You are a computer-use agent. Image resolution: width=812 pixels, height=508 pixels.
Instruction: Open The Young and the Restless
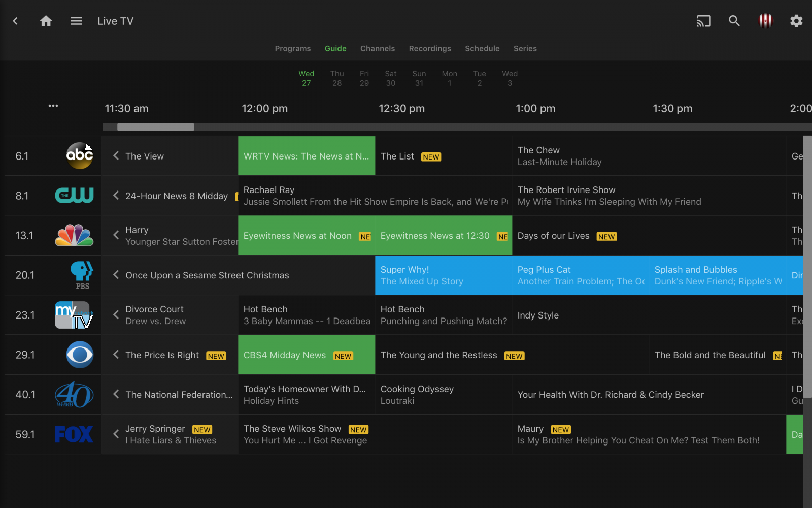click(512, 355)
